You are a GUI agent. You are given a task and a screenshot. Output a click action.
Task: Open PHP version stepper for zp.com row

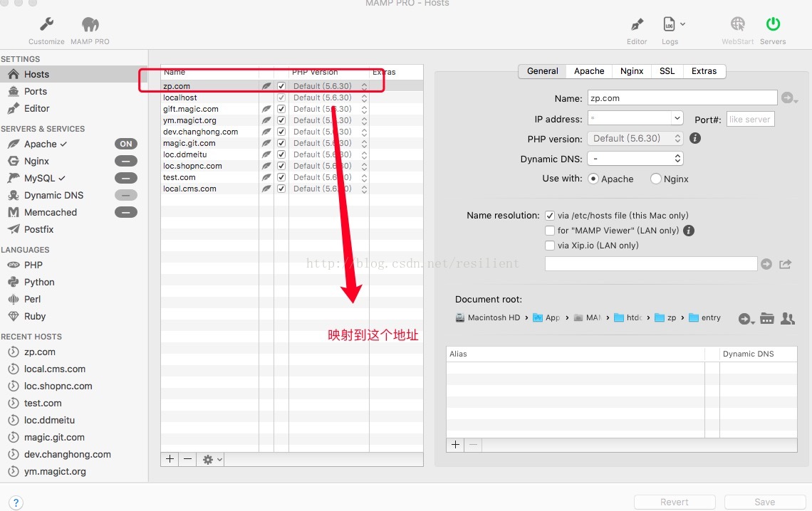(x=364, y=86)
